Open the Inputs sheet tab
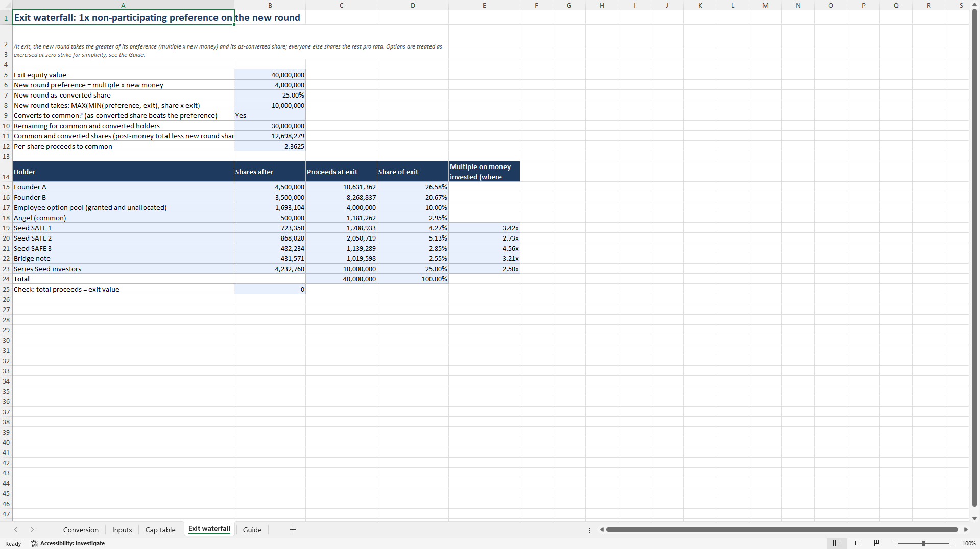 [x=122, y=530]
